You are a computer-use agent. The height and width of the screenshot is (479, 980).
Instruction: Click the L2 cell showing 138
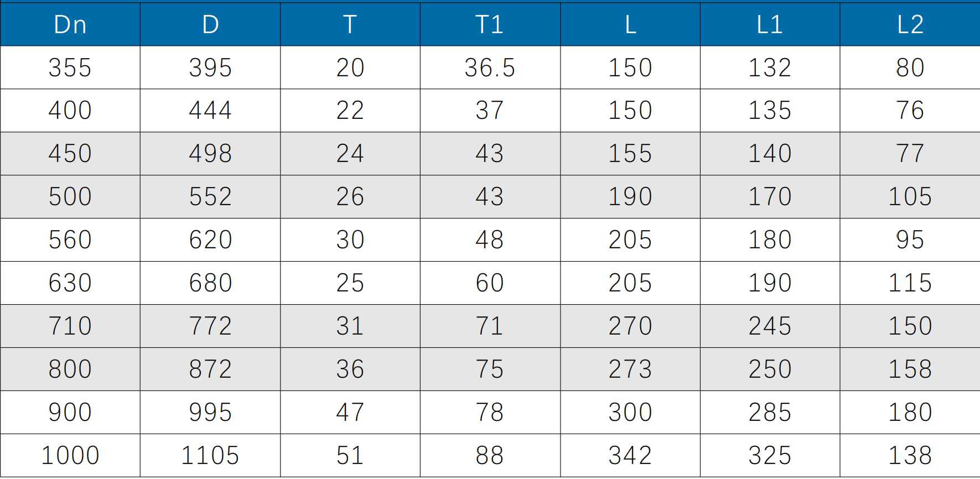pyautogui.click(x=910, y=455)
